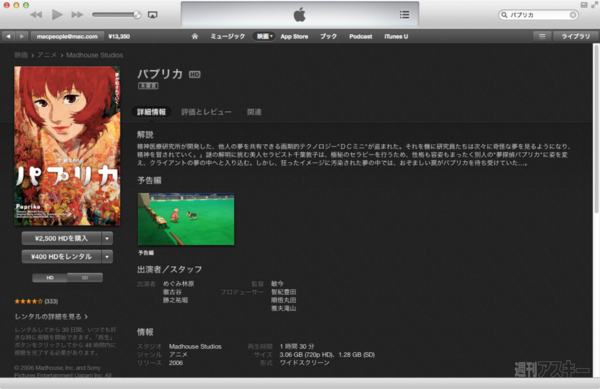Click Madhouse Studios studio value
The image size is (600, 389).
195,347
